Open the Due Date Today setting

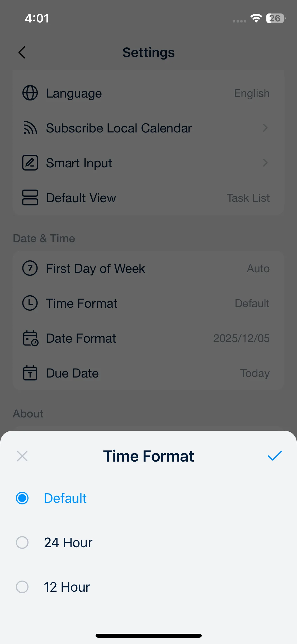tap(254, 373)
